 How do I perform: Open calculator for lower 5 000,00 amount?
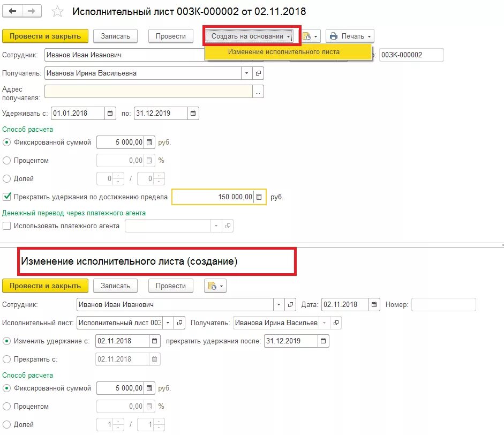tap(149, 388)
